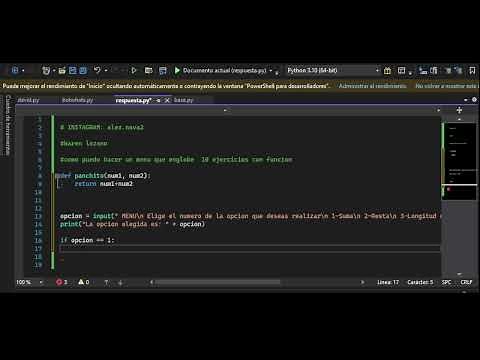Open the Cuadro de herramientas side panel
The image size is (480, 360).
[x=8, y=125]
